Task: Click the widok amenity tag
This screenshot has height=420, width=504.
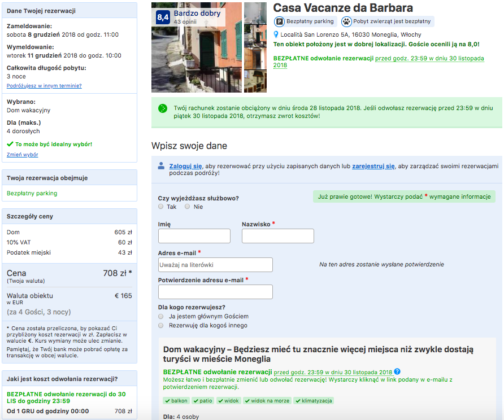Action: pos(228,401)
